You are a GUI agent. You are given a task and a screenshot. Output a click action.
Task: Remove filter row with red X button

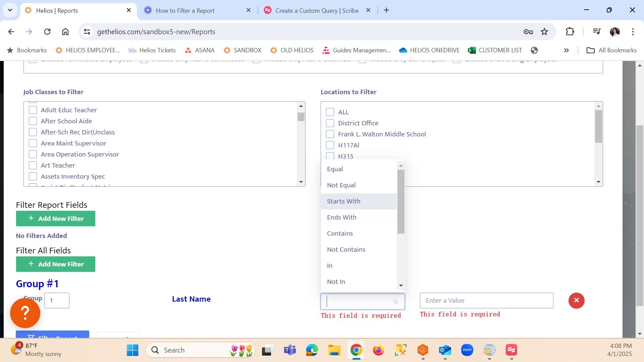click(576, 300)
